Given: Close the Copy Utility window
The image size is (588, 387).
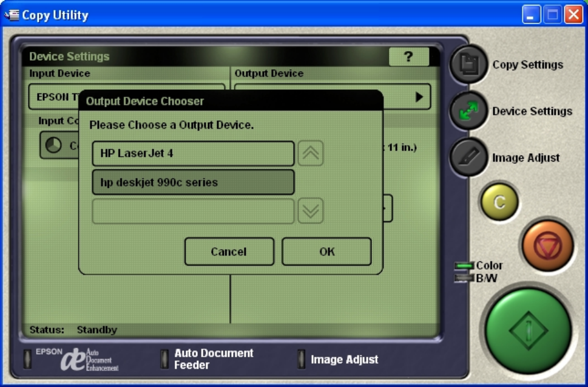Looking at the screenshot, I should coord(574,15).
